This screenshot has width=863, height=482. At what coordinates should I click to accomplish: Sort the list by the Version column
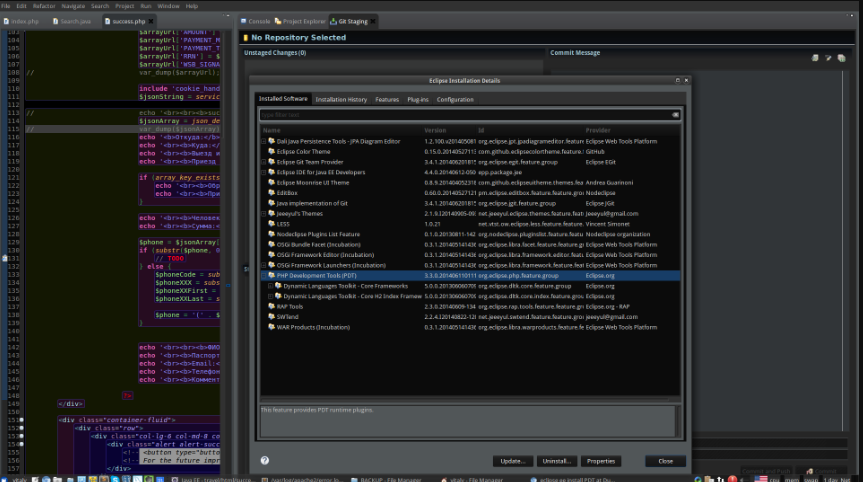point(449,130)
